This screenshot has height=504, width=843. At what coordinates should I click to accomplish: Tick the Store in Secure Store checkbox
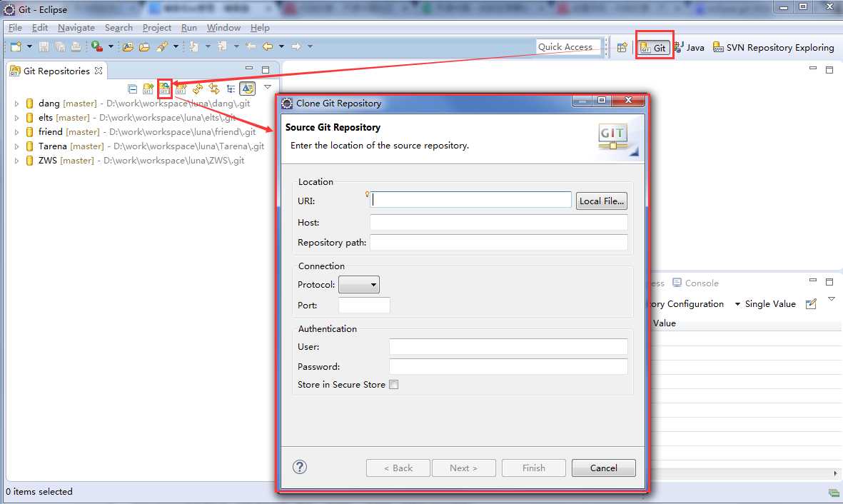[x=393, y=385]
